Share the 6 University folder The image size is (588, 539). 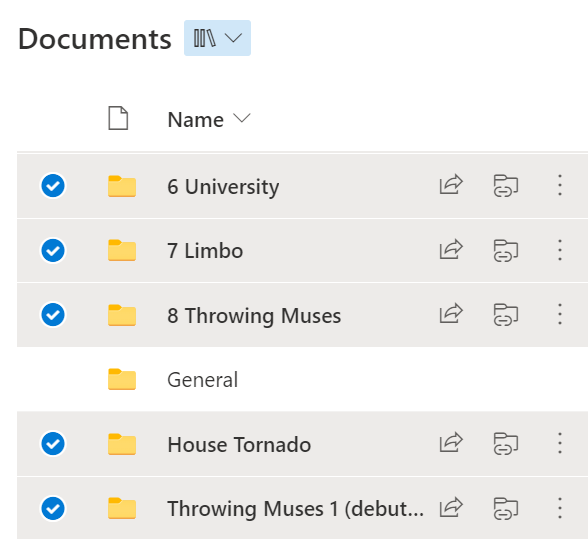pos(451,185)
